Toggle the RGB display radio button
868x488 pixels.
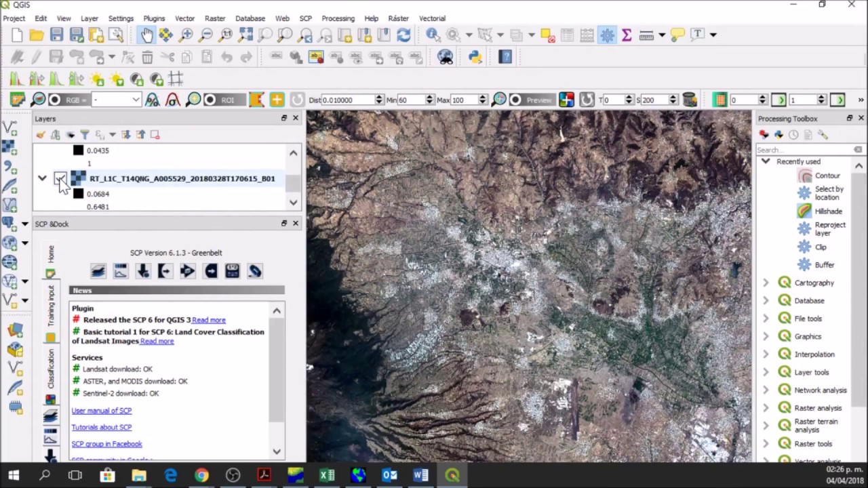[54, 100]
